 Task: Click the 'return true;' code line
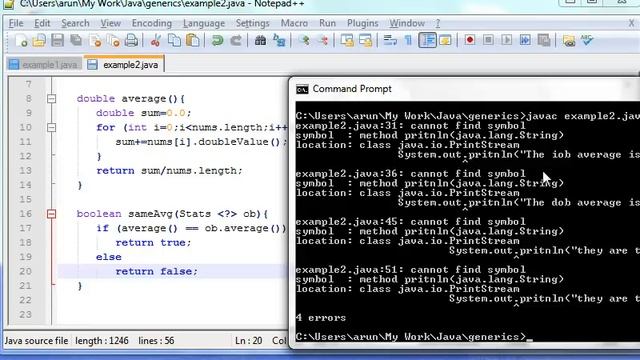point(153,242)
